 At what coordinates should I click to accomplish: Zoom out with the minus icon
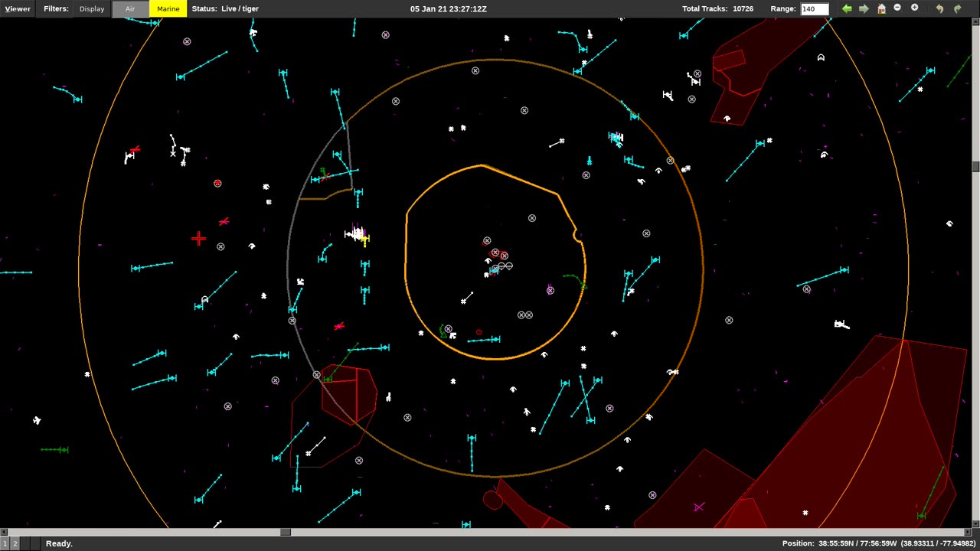pos(897,8)
